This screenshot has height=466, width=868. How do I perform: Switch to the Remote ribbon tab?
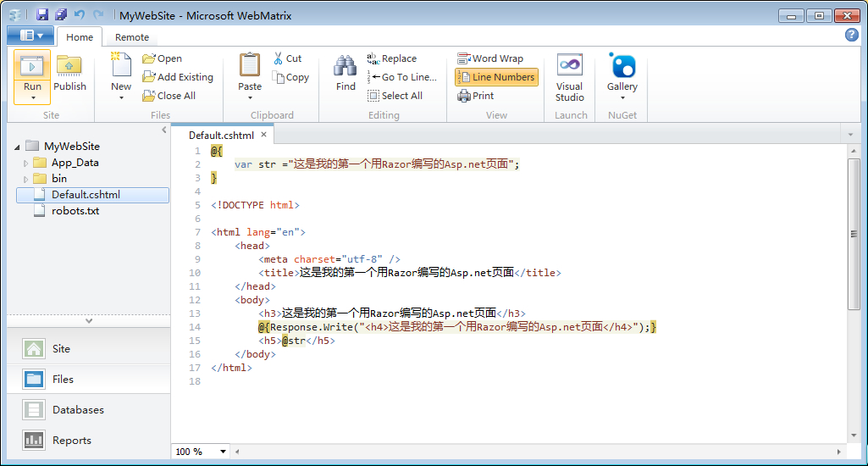click(x=132, y=37)
